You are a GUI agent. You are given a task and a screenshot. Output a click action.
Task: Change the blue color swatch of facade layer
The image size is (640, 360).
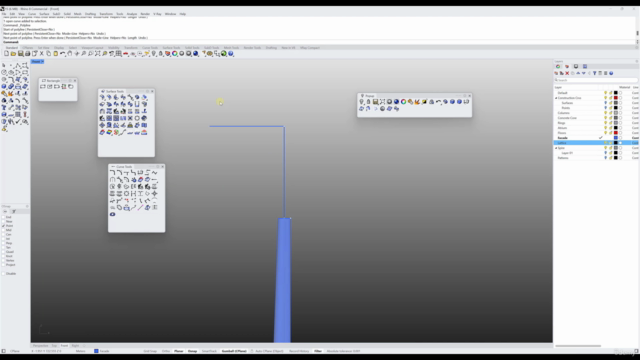[616, 138]
